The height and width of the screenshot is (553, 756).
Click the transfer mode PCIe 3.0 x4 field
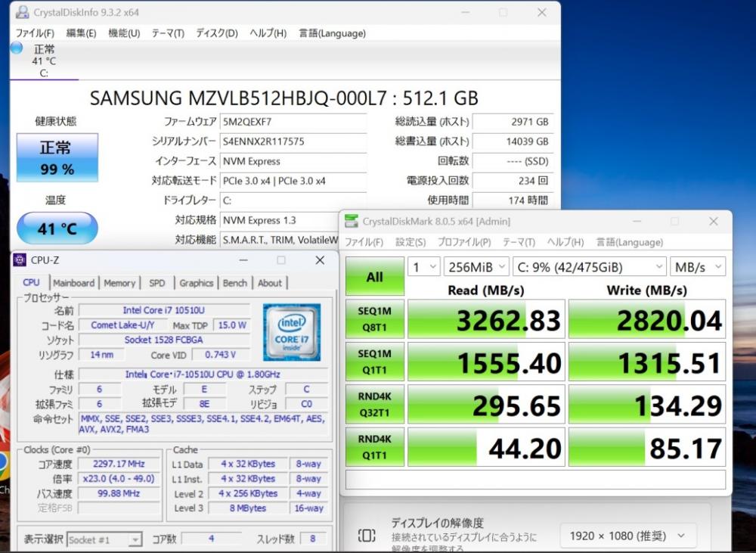pos(293,181)
